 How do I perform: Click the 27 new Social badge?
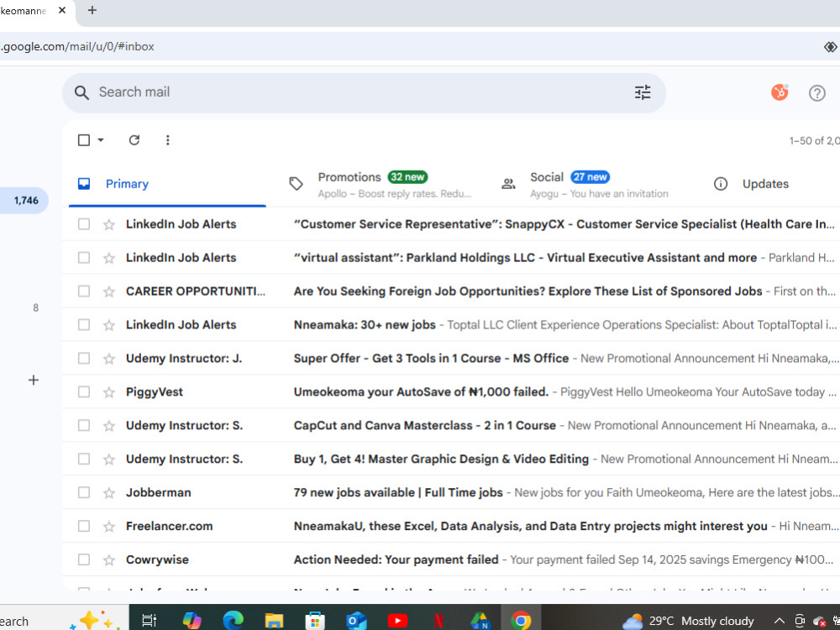[x=591, y=176]
